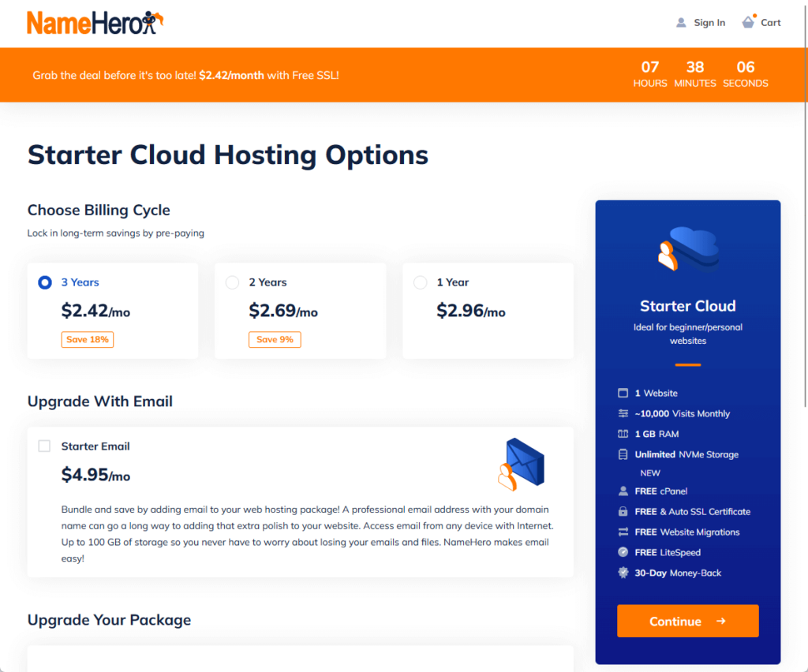Click the $2.42/month banner text
Screen dimensions: 808x672
pos(231,75)
